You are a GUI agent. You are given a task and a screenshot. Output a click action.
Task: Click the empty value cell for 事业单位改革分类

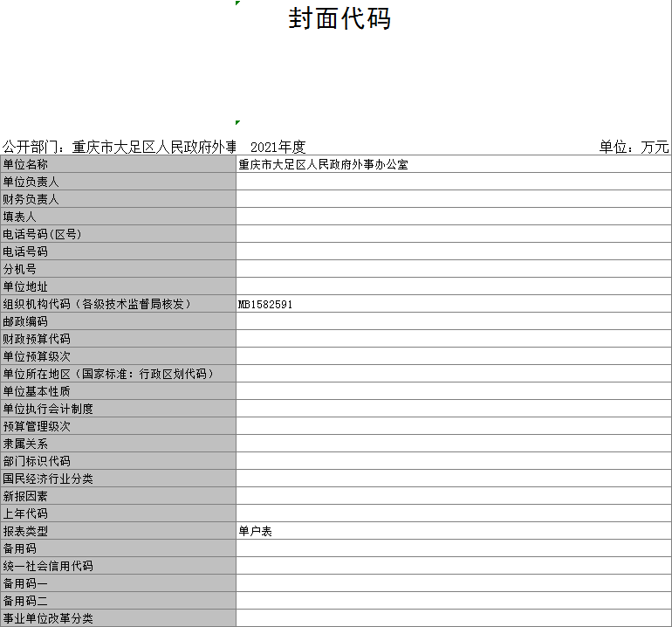[454, 618]
